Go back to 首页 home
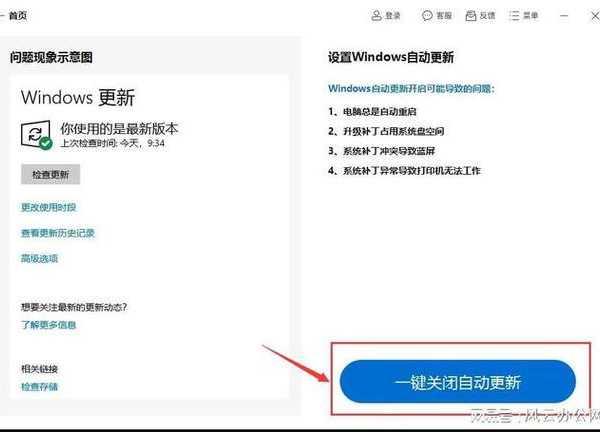The width and height of the screenshot is (600, 432). pyautogui.click(x=18, y=16)
